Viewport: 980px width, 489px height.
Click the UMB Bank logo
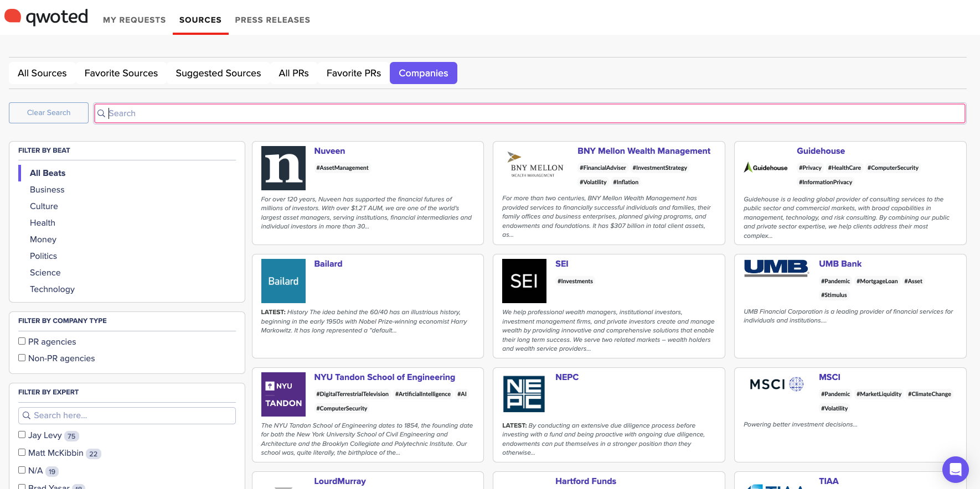(x=776, y=268)
